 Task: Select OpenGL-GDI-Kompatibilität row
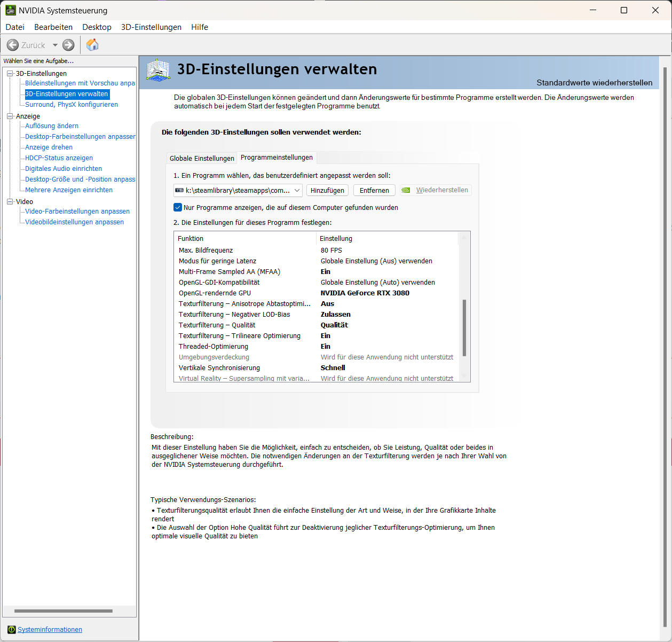[316, 283]
